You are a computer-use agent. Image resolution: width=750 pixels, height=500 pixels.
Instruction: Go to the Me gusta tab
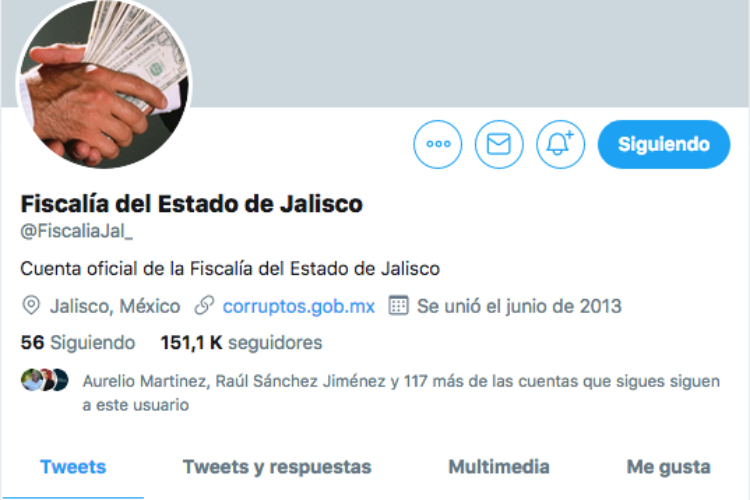point(668,467)
